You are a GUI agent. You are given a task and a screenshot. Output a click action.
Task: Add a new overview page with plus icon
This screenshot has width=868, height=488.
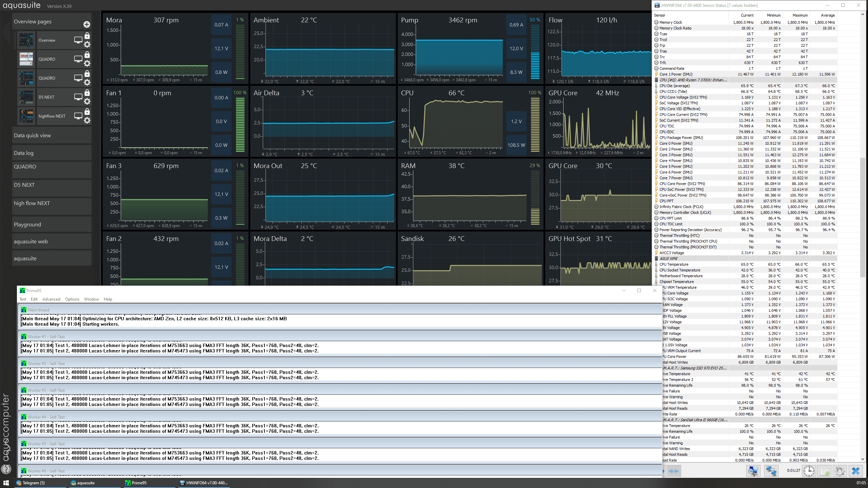tap(87, 24)
